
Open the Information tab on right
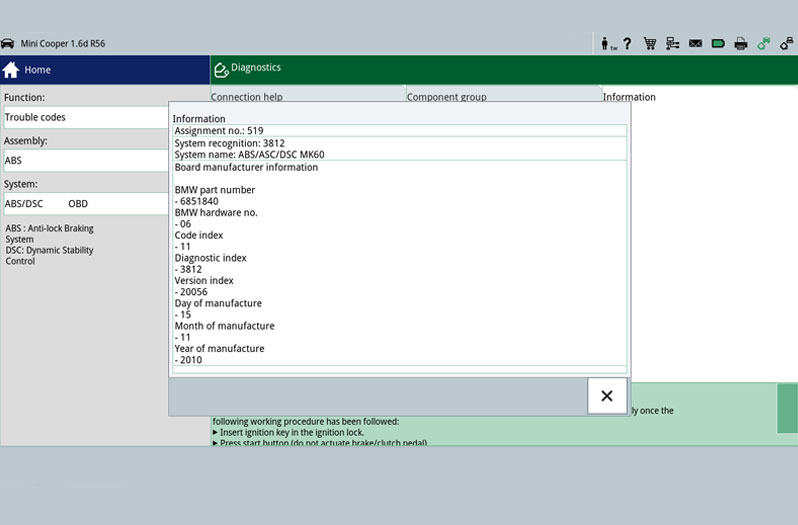[x=629, y=97]
